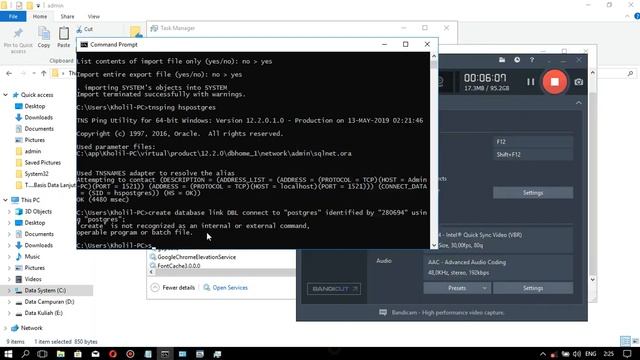
Task: Expand Videos folder in navigation pane
Action: tap(9, 279)
